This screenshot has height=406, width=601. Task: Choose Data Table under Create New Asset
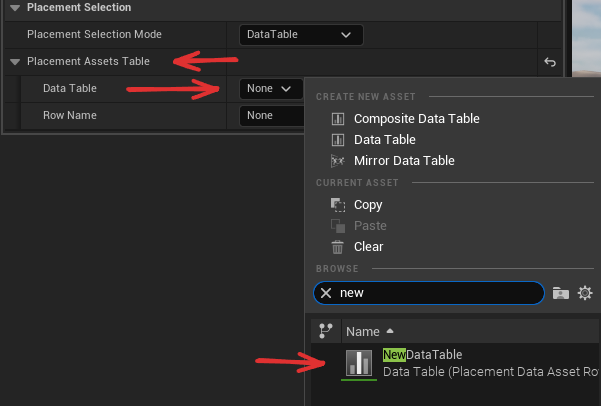pyautogui.click(x=384, y=140)
